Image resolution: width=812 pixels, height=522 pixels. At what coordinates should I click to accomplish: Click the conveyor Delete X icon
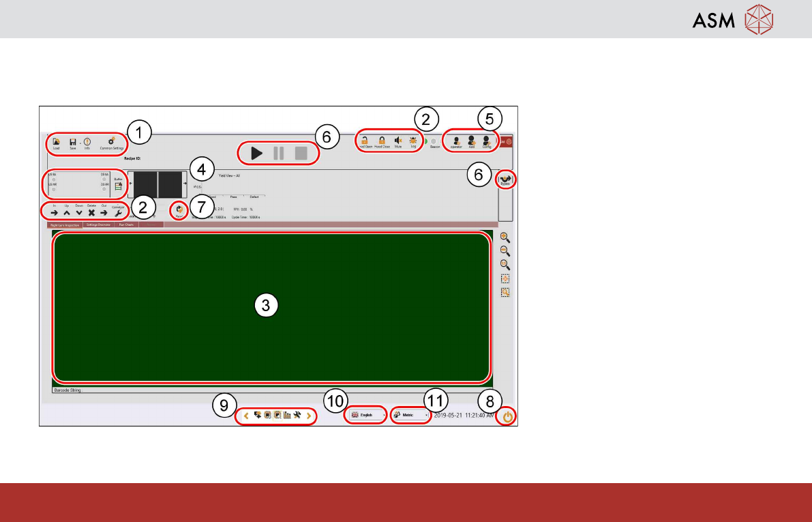(x=91, y=212)
